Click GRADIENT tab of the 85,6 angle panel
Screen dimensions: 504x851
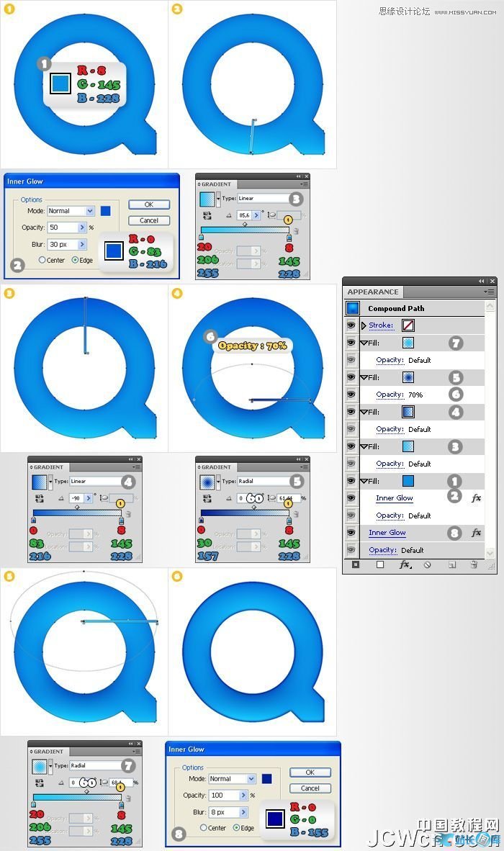(216, 184)
